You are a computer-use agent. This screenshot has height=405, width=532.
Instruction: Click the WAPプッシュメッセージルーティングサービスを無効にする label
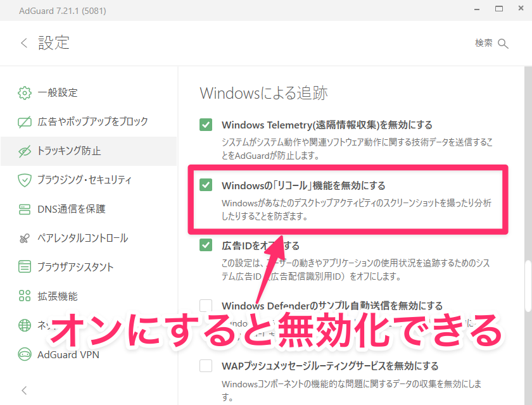tap(330, 366)
